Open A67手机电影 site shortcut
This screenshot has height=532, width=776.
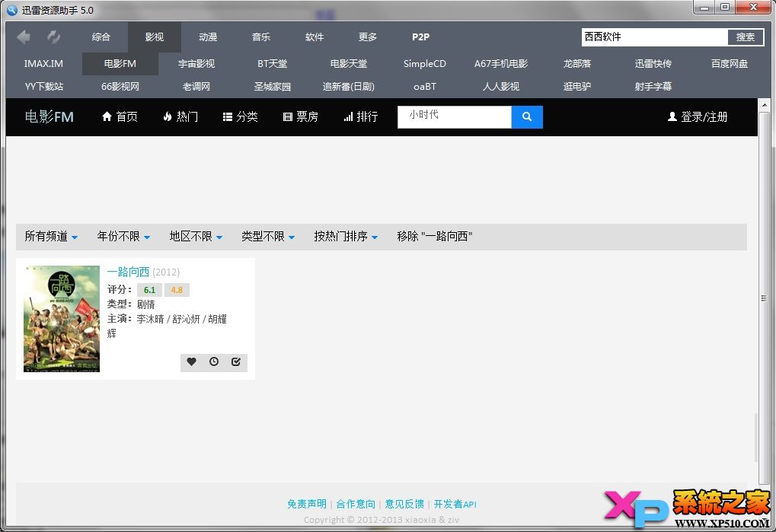coord(501,64)
